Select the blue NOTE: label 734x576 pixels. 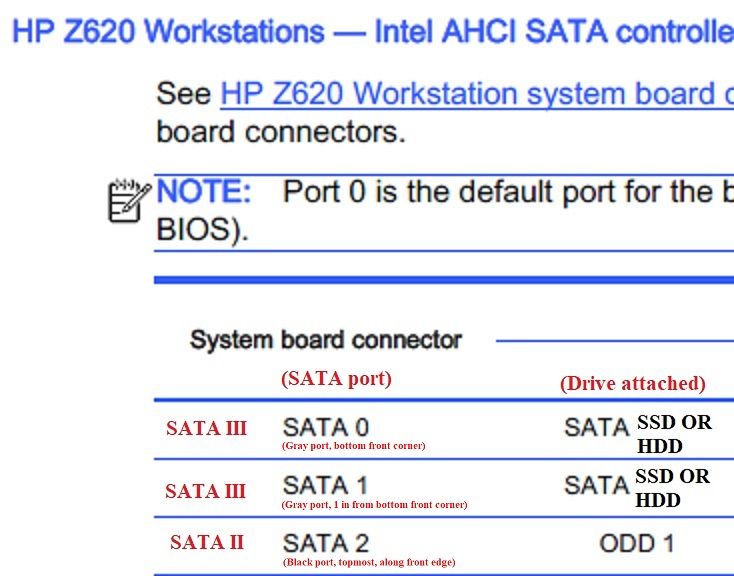pyautogui.click(x=204, y=192)
